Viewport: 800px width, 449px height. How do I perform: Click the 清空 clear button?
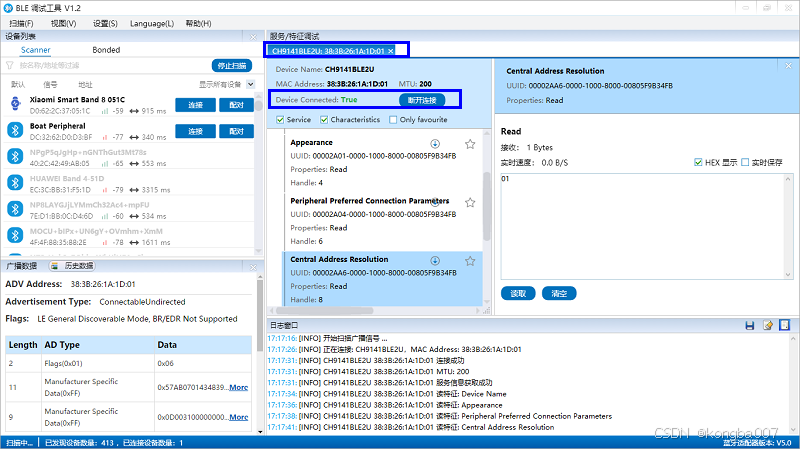(x=559, y=293)
